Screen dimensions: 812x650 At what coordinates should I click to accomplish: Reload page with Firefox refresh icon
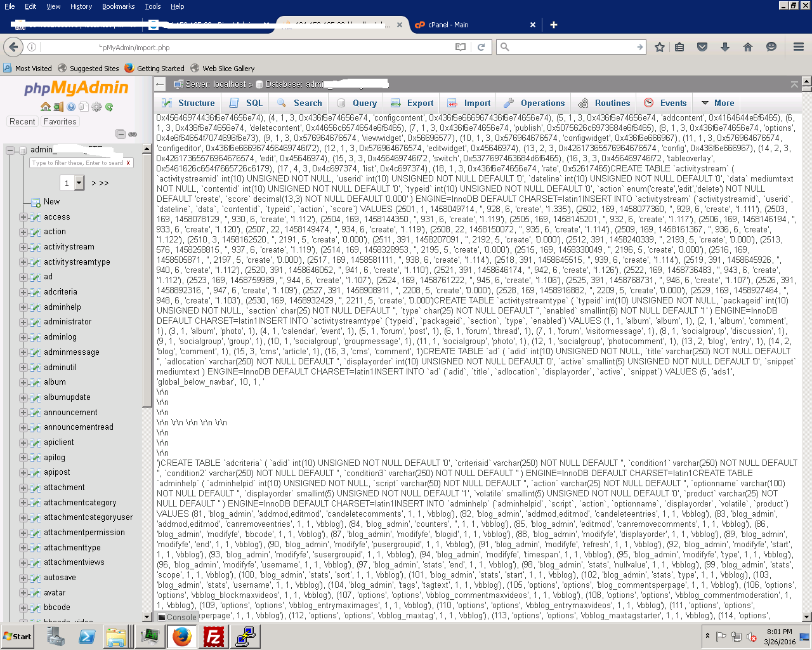(481, 47)
